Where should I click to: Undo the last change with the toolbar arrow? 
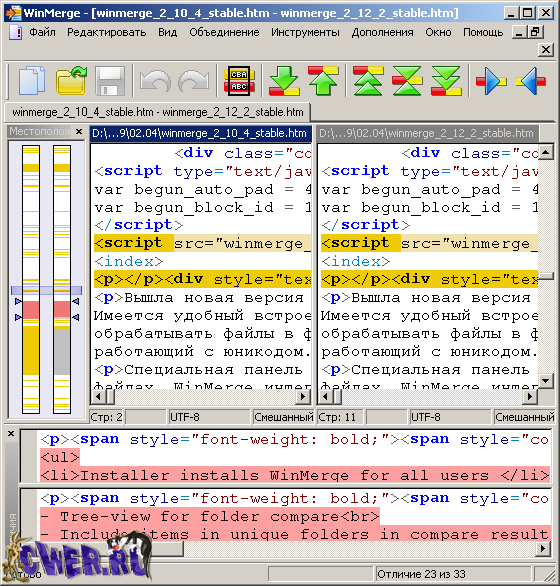(x=155, y=80)
